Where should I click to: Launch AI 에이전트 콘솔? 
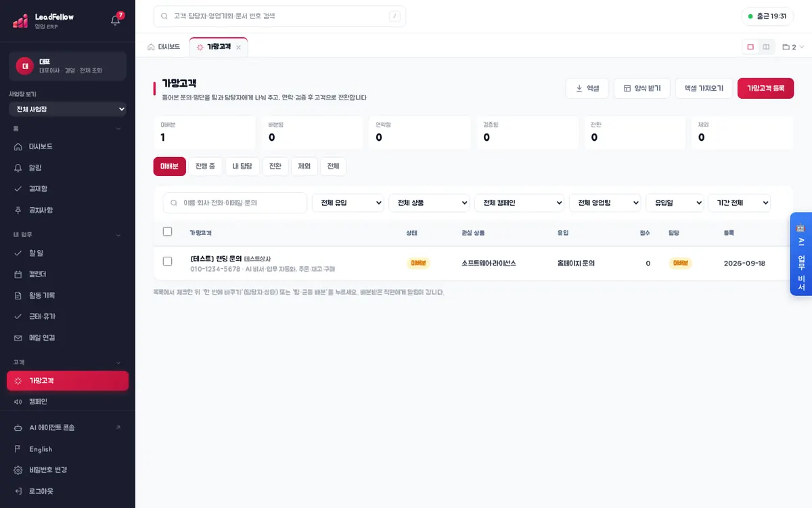(68, 427)
